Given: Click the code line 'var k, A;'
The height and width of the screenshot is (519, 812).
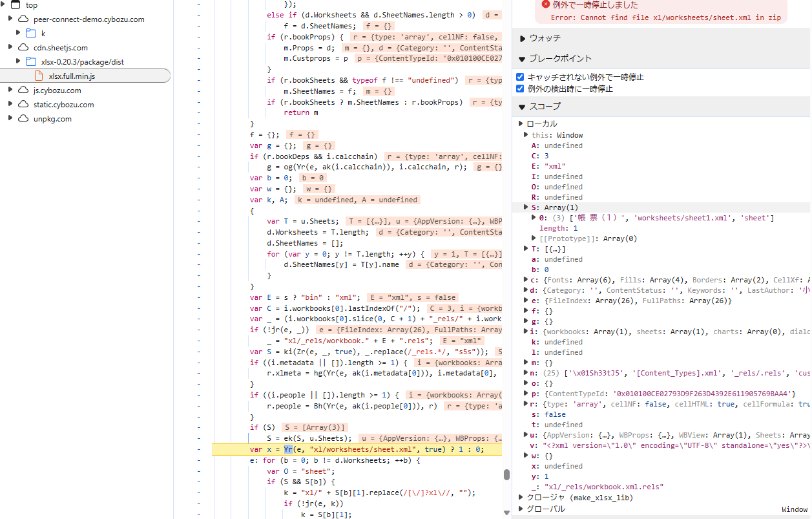Looking at the screenshot, I should point(269,200).
